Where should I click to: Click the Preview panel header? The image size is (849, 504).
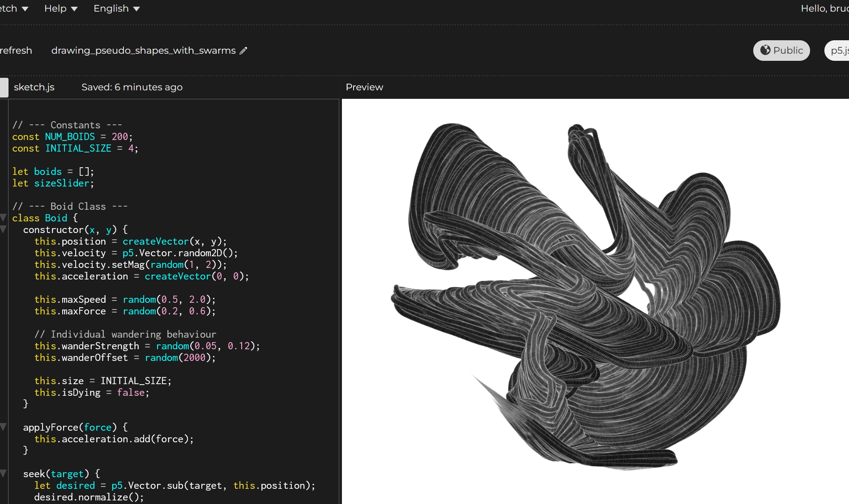point(364,87)
